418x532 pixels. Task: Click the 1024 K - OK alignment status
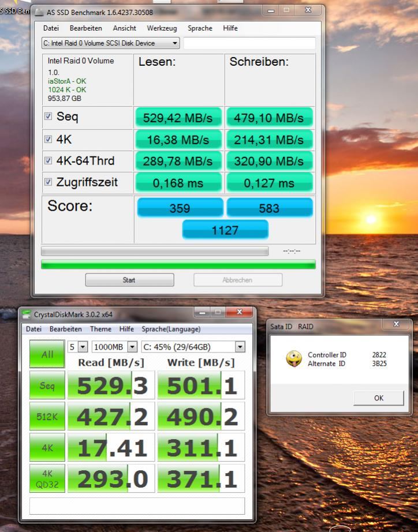[67, 89]
